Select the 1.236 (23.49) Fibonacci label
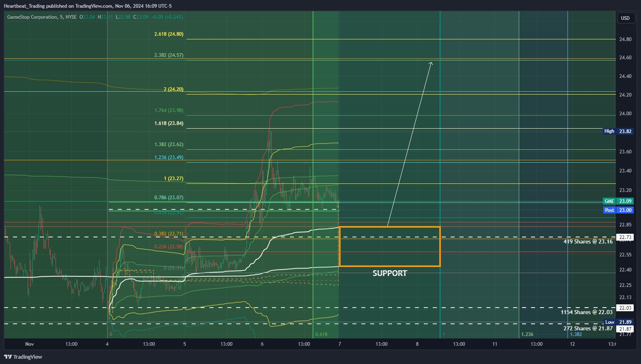641x364 pixels. (x=169, y=157)
